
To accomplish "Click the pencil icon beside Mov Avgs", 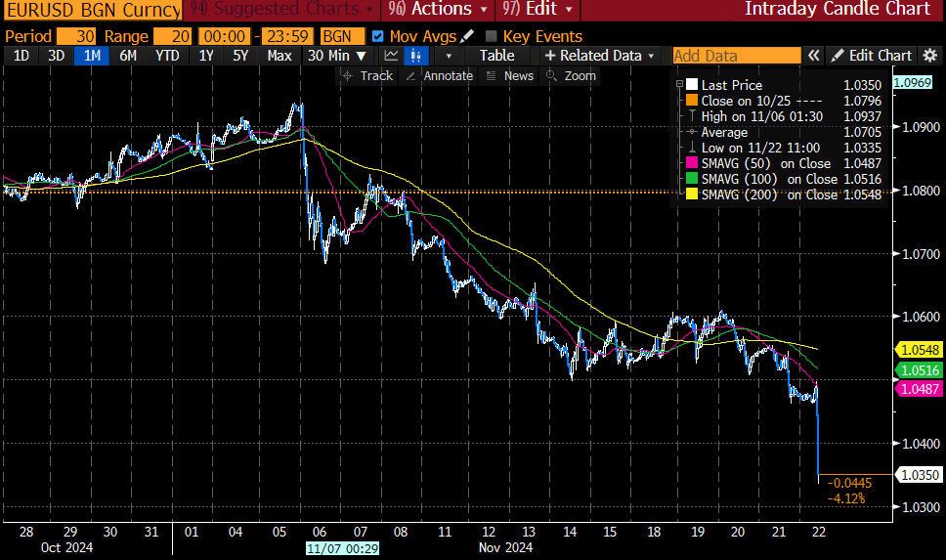I will pyautogui.click(x=467, y=36).
